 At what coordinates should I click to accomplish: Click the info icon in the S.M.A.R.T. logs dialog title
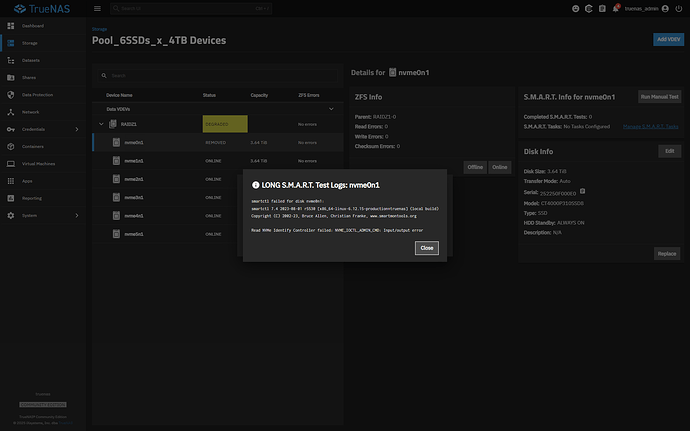pos(255,185)
